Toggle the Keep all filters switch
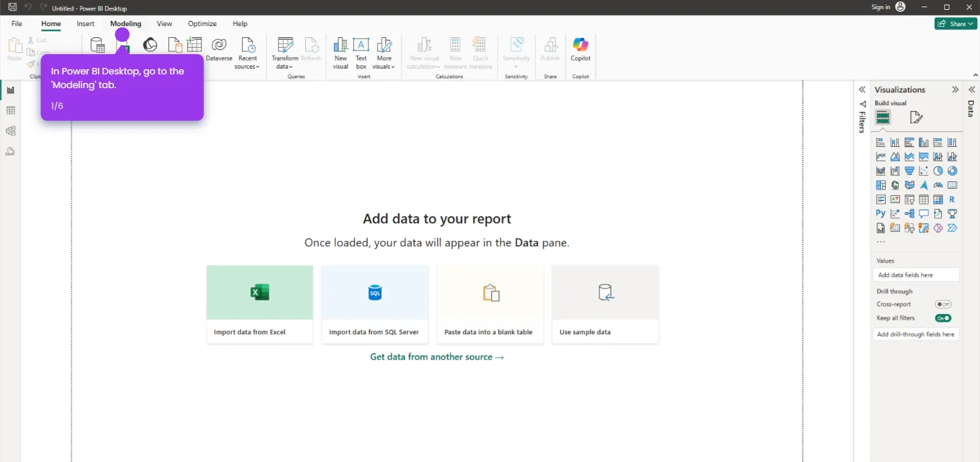 click(x=943, y=318)
